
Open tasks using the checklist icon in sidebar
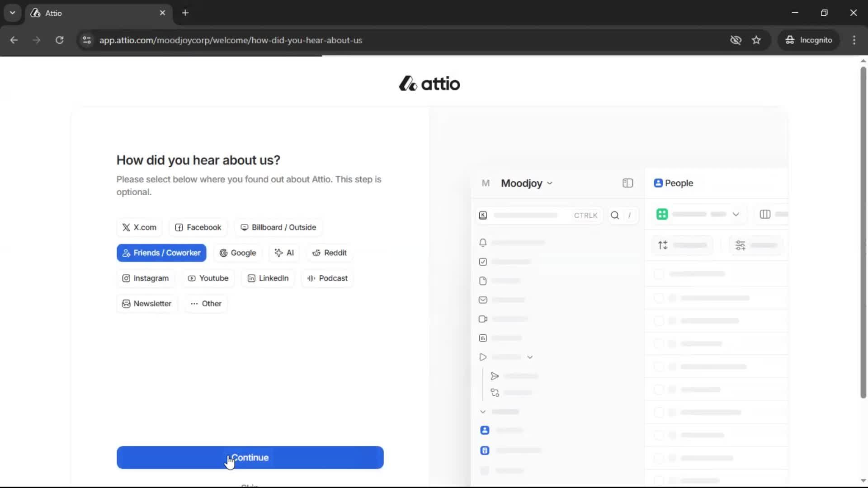point(483,262)
